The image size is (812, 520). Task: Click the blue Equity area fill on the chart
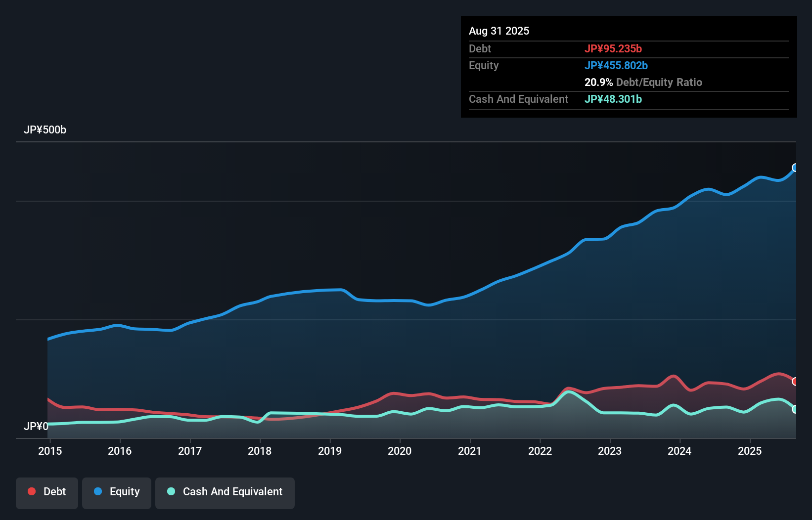(396, 346)
